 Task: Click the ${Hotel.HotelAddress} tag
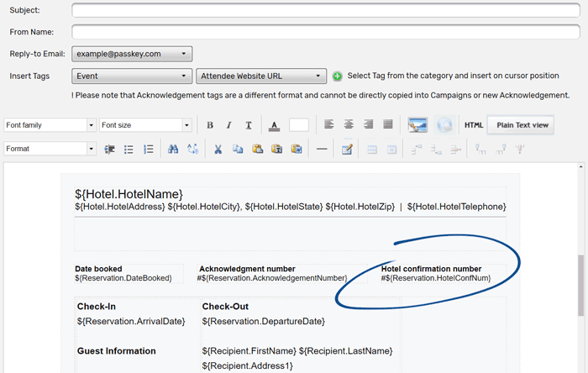[119, 207]
